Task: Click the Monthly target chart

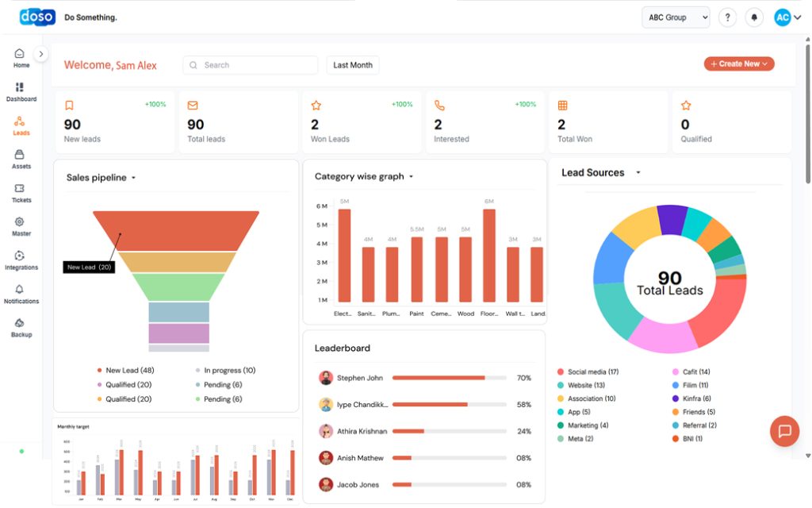Action: tap(176, 463)
